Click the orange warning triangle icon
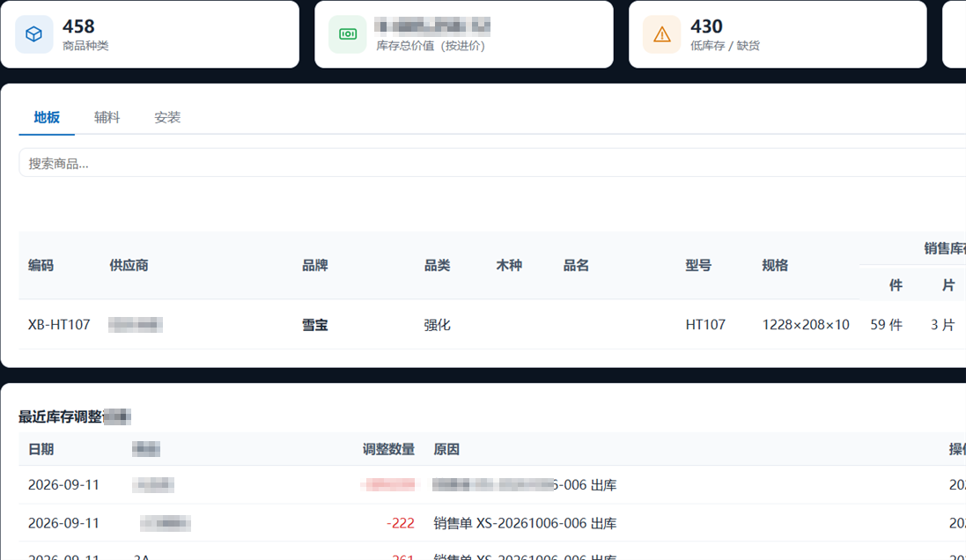966x560 pixels. click(x=661, y=33)
